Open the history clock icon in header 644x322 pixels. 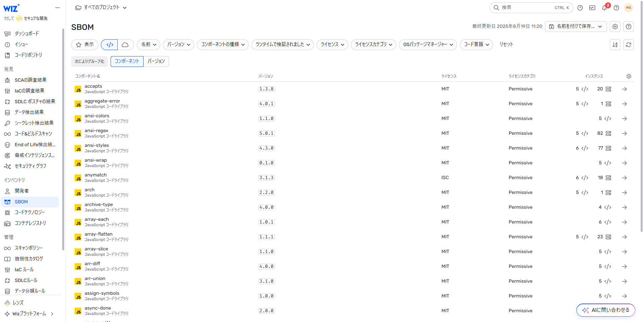tap(580, 8)
